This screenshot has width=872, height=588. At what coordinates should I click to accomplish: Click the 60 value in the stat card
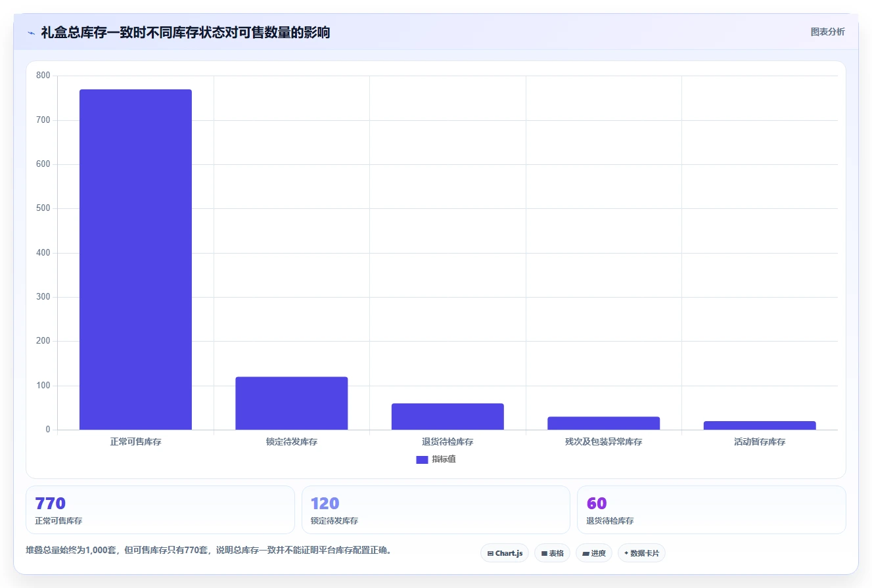point(597,504)
